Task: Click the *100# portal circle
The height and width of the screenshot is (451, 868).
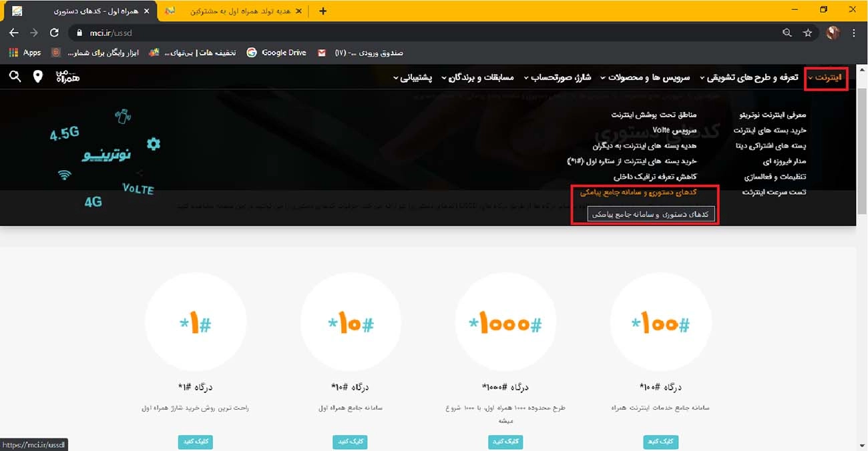Action: tap(660, 321)
